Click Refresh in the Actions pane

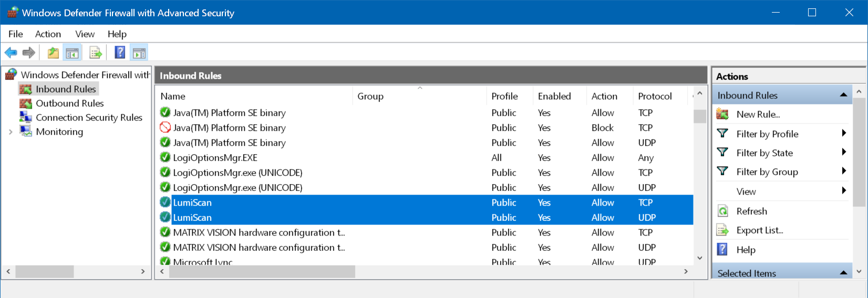(752, 211)
